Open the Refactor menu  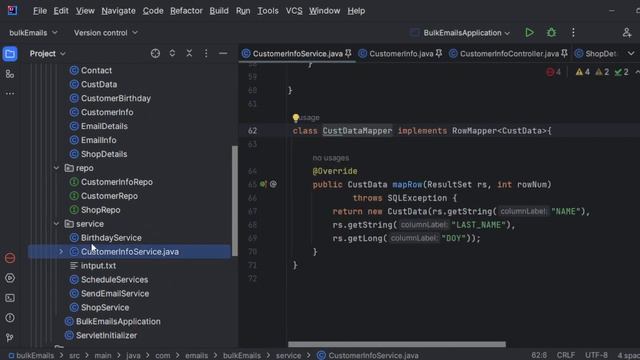(186, 11)
